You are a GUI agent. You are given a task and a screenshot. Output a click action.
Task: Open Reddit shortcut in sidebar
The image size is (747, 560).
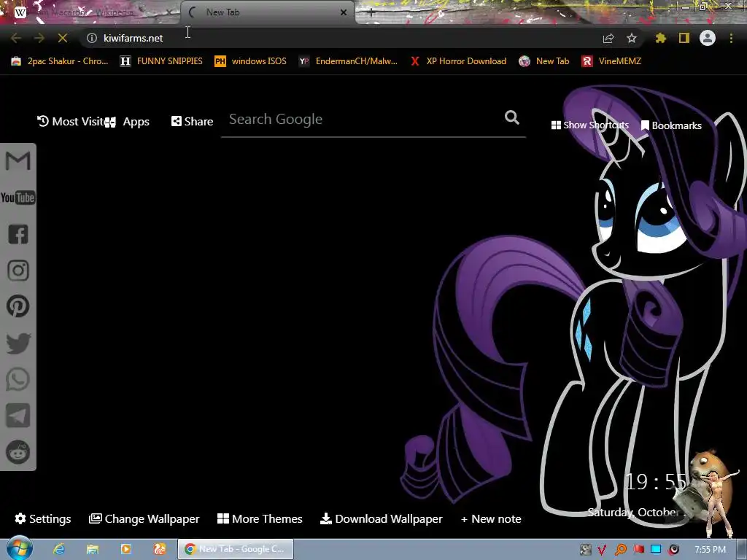click(18, 452)
